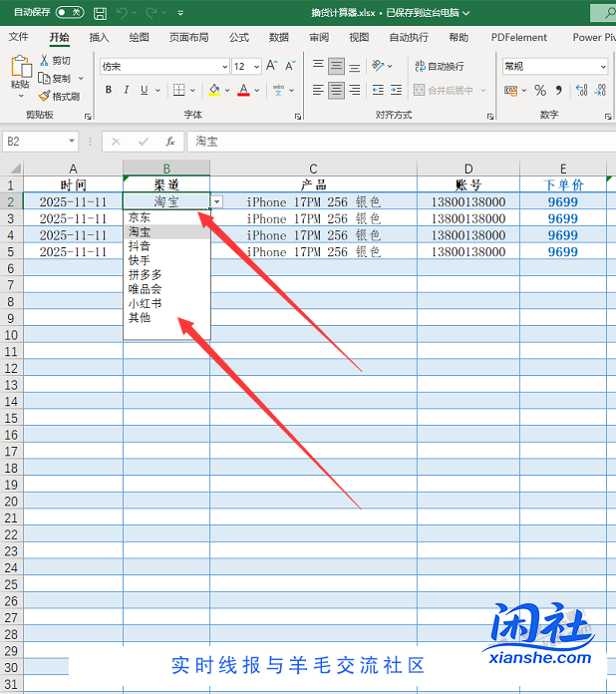Apply comma style icon
Image resolution: width=616 pixels, height=694 pixels.
[559, 91]
